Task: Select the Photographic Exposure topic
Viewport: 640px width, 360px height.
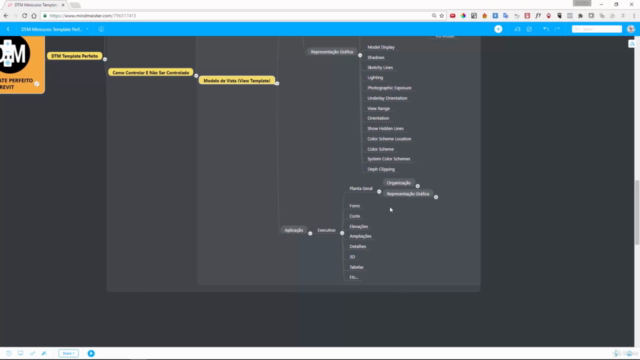Action: coord(389,88)
